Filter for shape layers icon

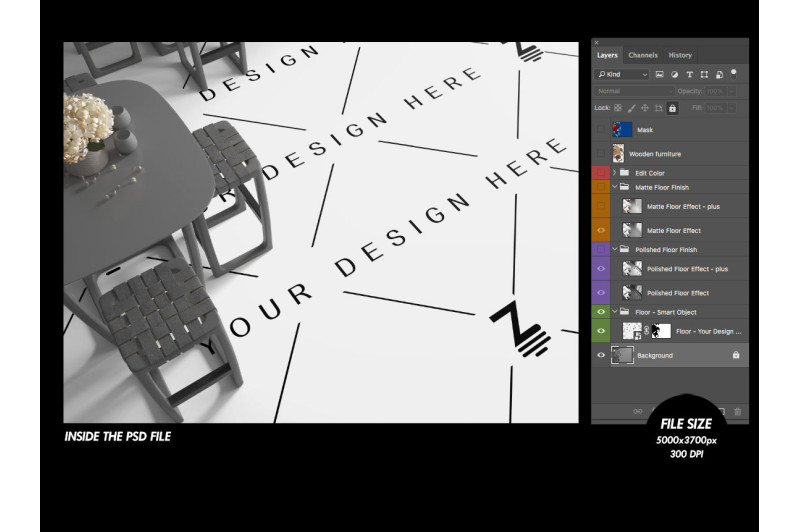pyautogui.click(x=704, y=74)
